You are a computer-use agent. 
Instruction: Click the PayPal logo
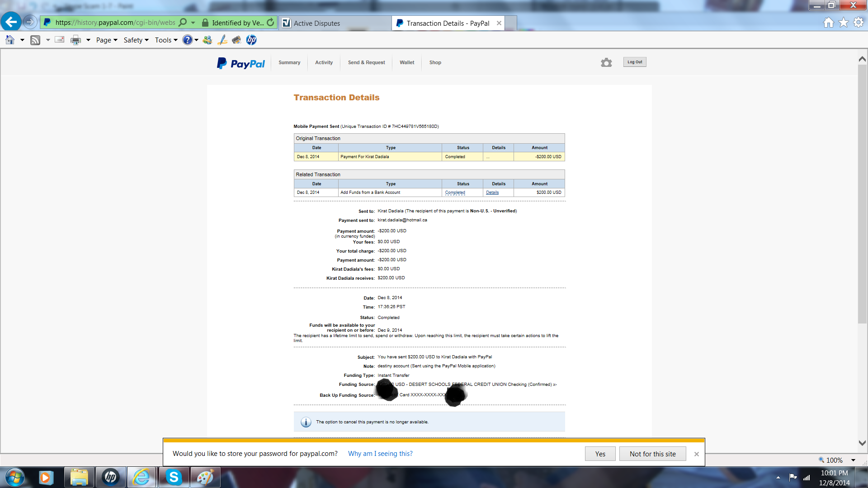[241, 63]
